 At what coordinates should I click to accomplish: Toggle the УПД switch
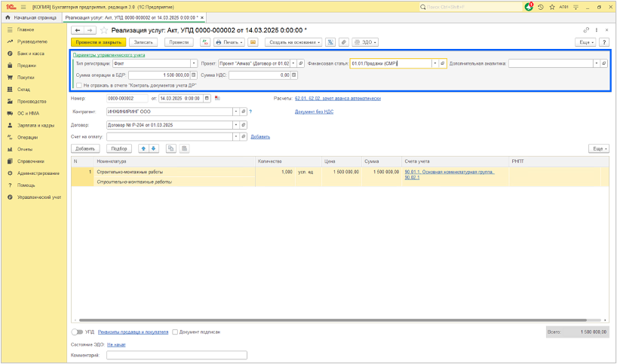pos(77,332)
